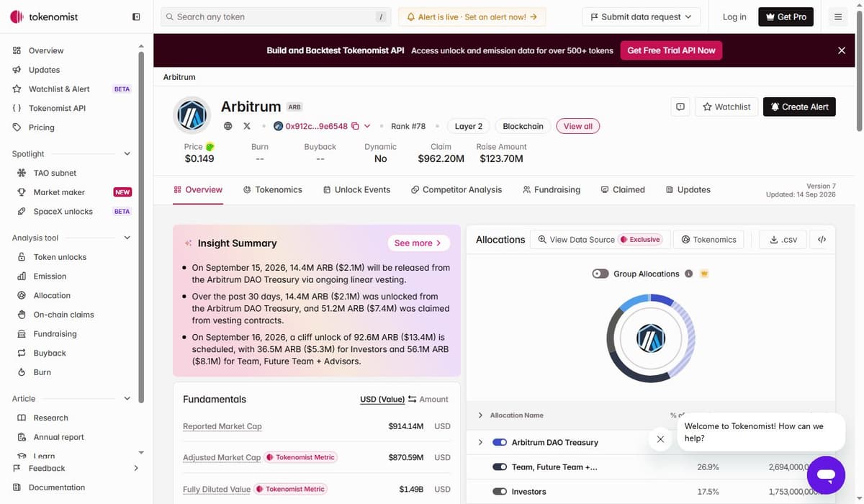Toggle Team, Future Team allocation switch
Screen dimensions: 864x504
point(500,467)
